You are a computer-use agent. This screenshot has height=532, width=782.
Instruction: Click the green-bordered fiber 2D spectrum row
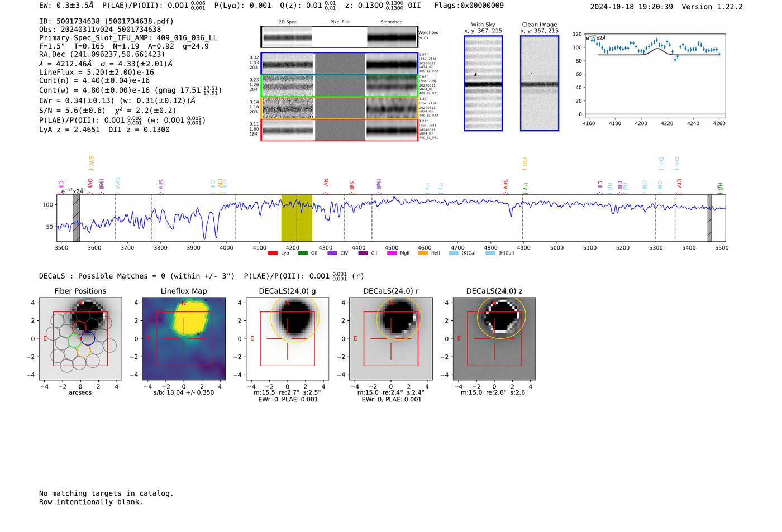(340, 86)
